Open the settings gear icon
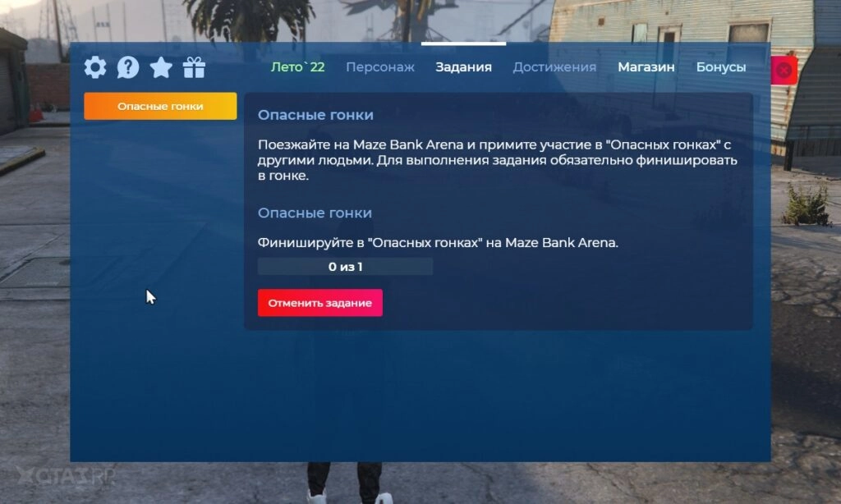Viewport: 841px width, 504px height. point(94,68)
